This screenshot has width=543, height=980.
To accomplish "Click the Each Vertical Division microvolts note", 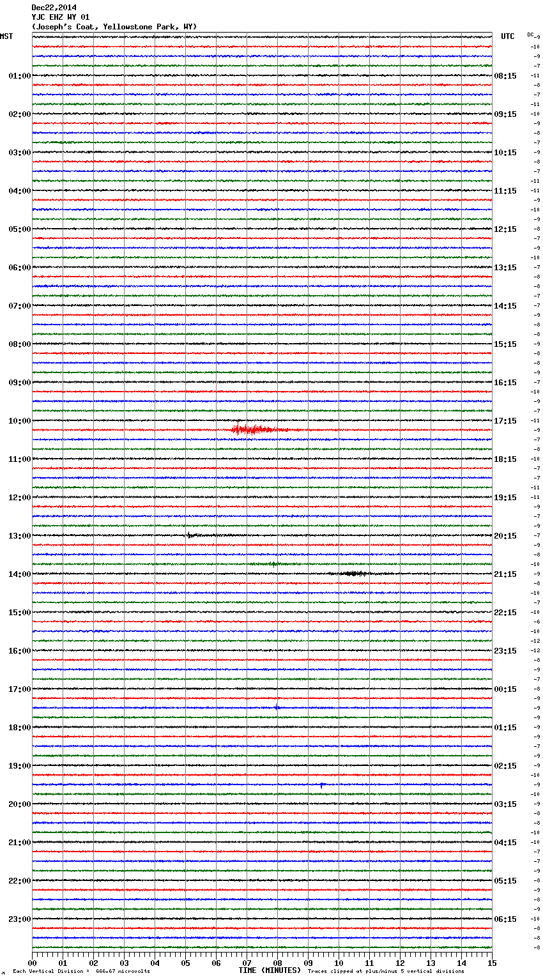I will pos(81,971).
